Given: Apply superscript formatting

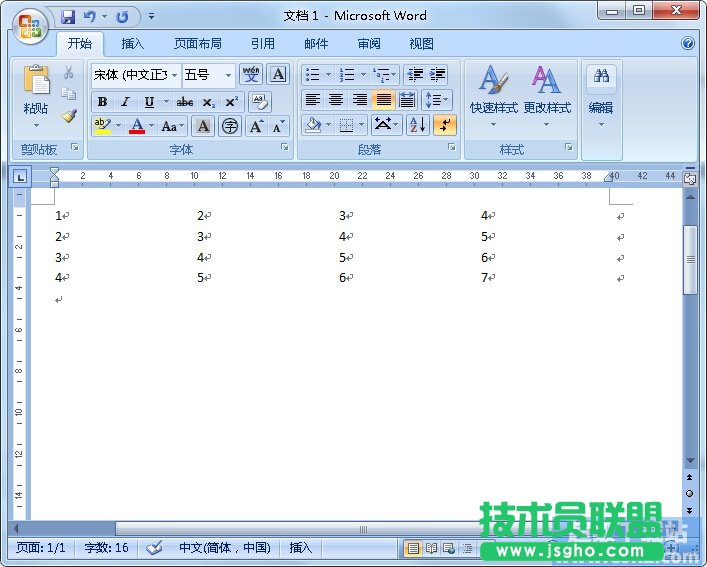Looking at the screenshot, I should (231, 101).
